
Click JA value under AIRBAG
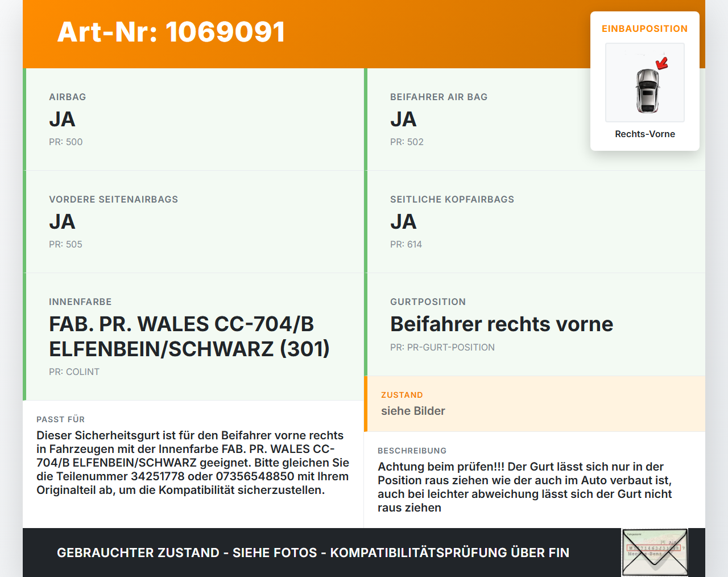(62, 119)
